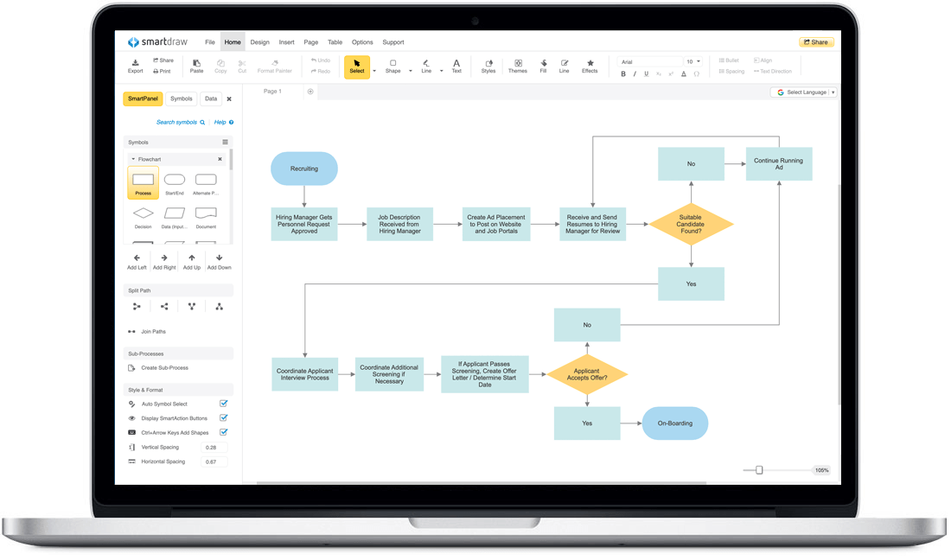Adjust the zoom slider handle

click(x=759, y=470)
